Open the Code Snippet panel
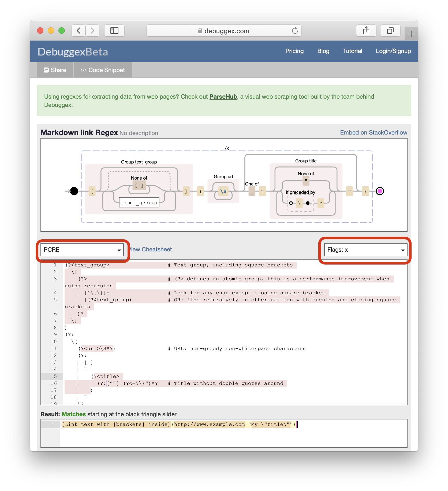 click(102, 70)
